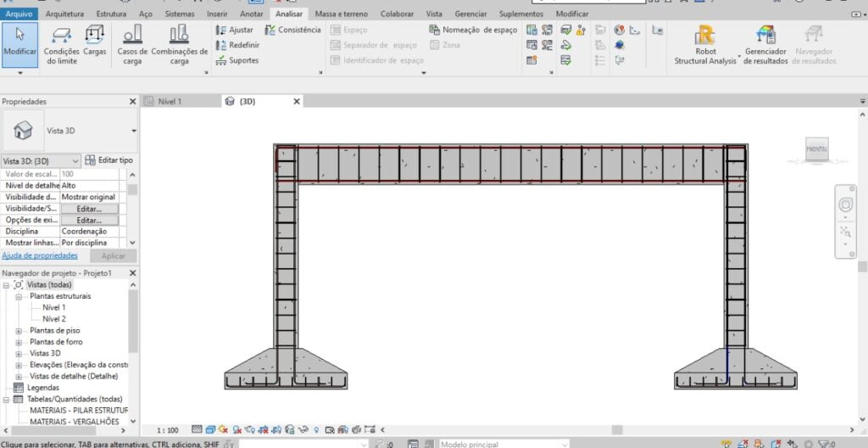This screenshot has height=448, width=868.
Task: Switch to Nível 1 view tab
Action: [x=181, y=102]
